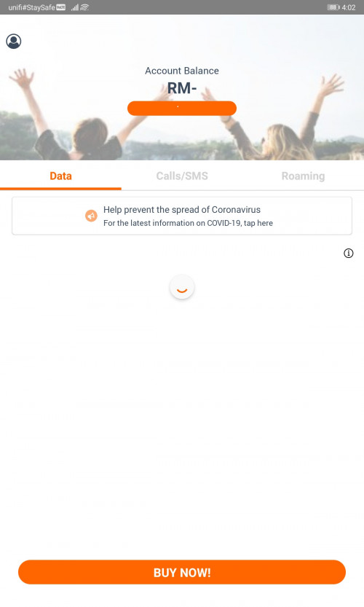Tap the Wi-Fi icon in status bar
This screenshot has width=364, height=607.
click(x=84, y=7)
